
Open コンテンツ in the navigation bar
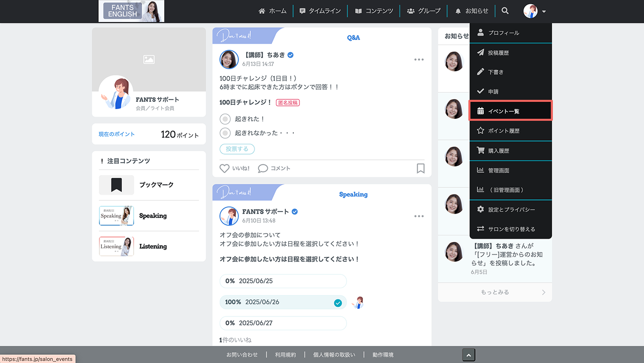(374, 11)
